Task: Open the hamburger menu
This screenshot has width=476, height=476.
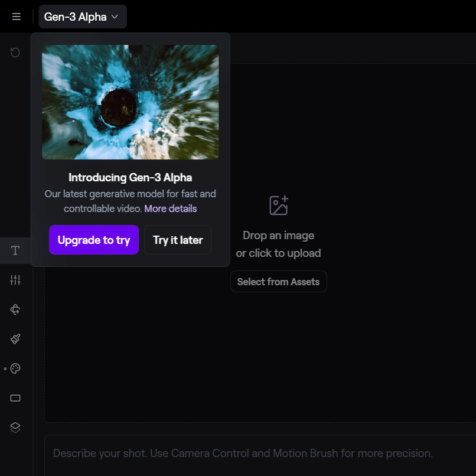Action: [17, 17]
